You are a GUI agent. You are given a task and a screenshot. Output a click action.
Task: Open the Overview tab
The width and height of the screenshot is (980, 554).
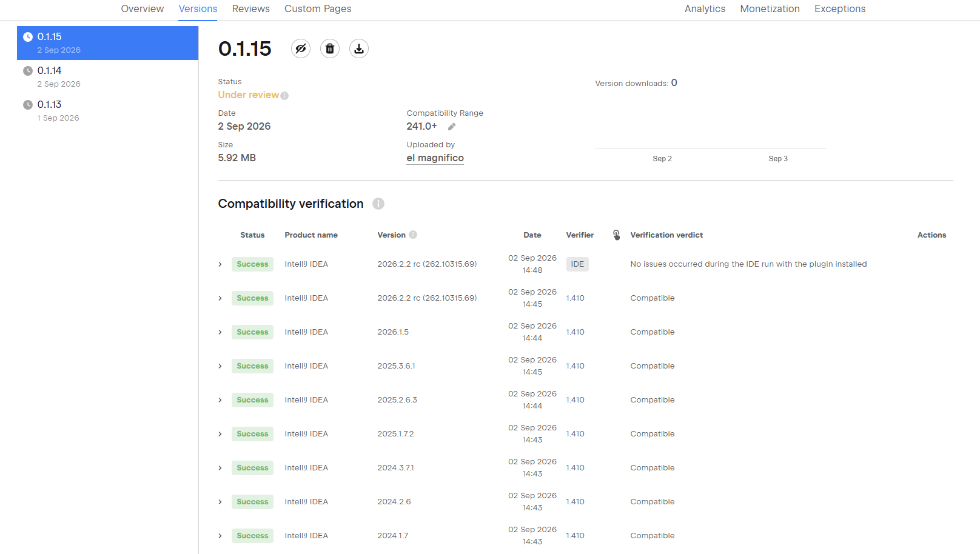[143, 9]
